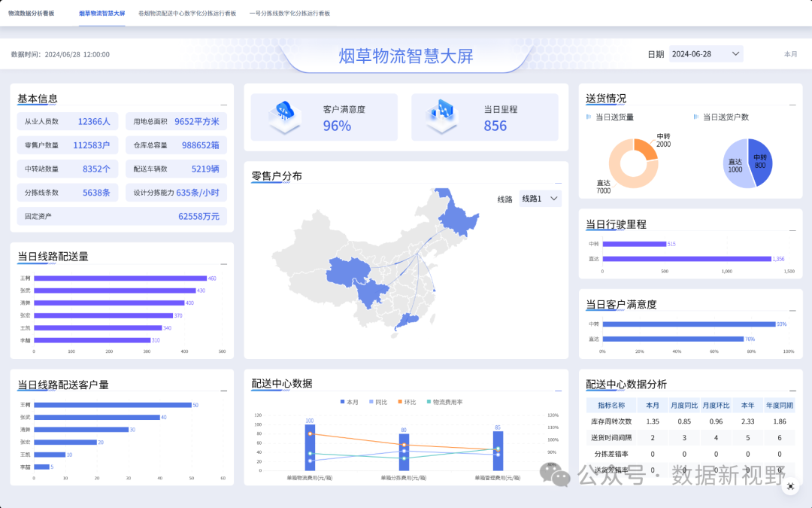
Task: Click the marker icon beside 当日送货户数
Action: tap(696, 117)
